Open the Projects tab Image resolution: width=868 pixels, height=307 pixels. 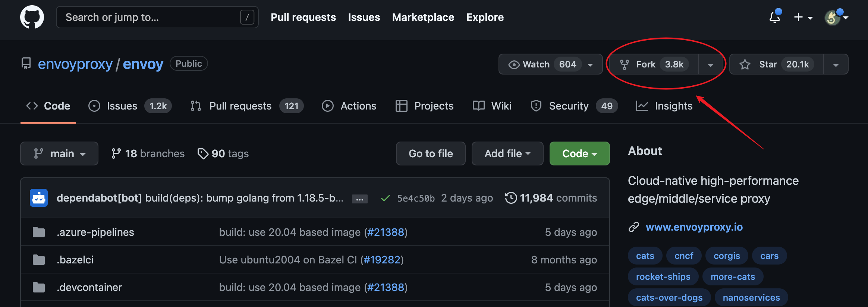tap(424, 106)
